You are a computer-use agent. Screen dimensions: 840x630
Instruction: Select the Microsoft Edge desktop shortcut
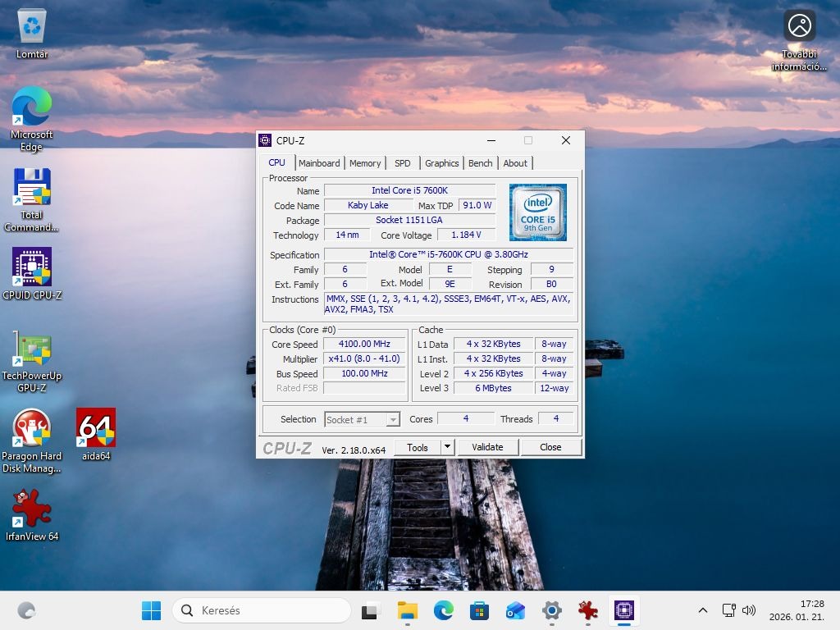[32, 119]
